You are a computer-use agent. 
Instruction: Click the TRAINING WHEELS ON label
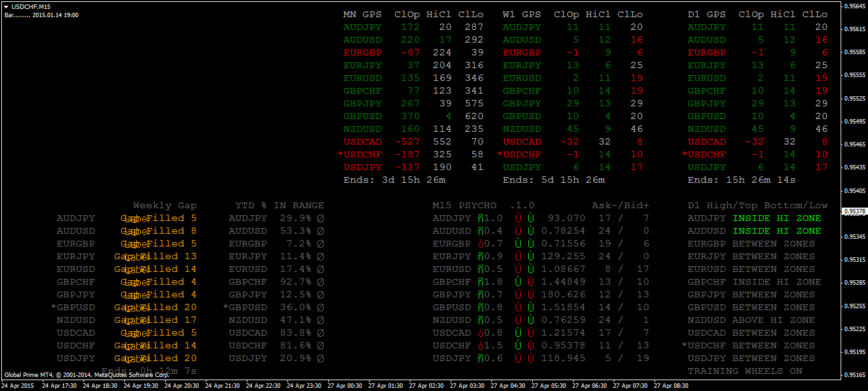tap(745, 371)
